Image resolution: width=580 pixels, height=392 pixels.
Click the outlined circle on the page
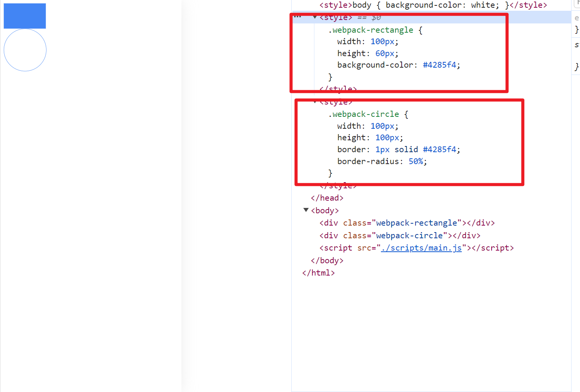coord(25,50)
